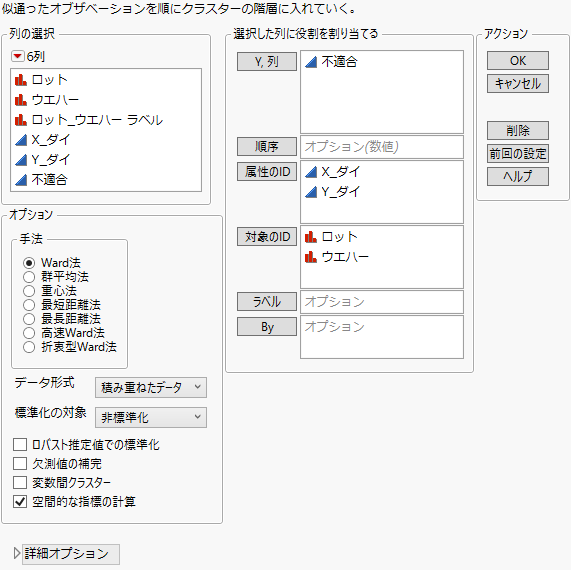Select the 群平均法 method
571x570 pixels.
pyautogui.click(x=29, y=277)
